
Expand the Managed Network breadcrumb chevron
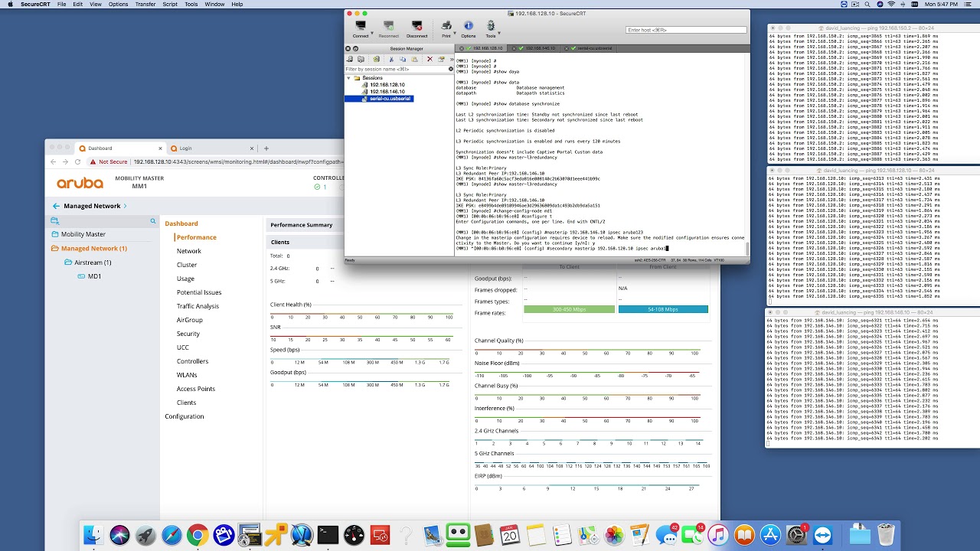[x=125, y=206]
